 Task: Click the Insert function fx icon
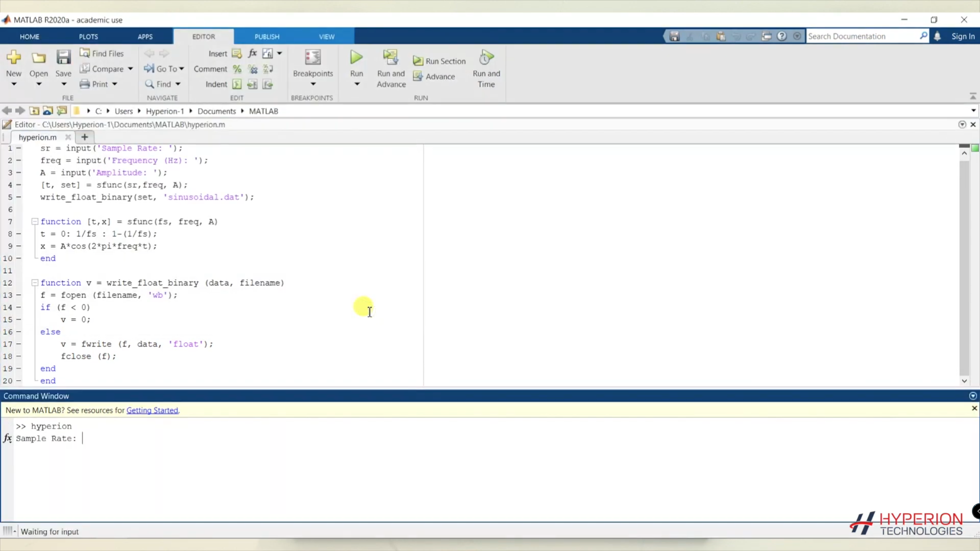(253, 54)
